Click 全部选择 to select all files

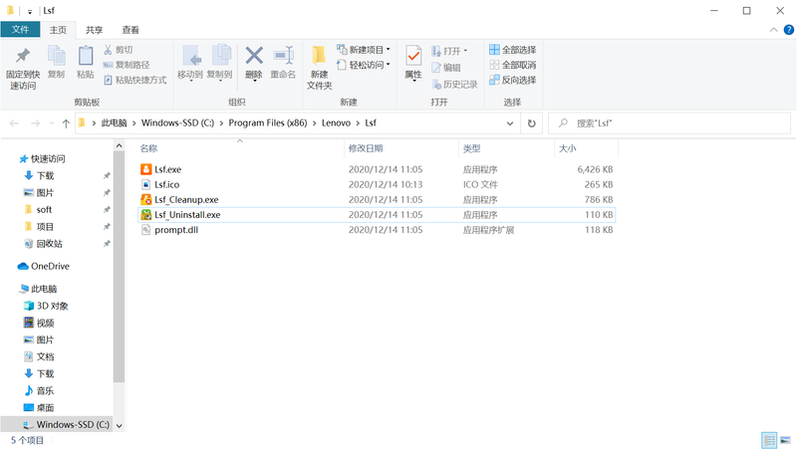click(512, 50)
